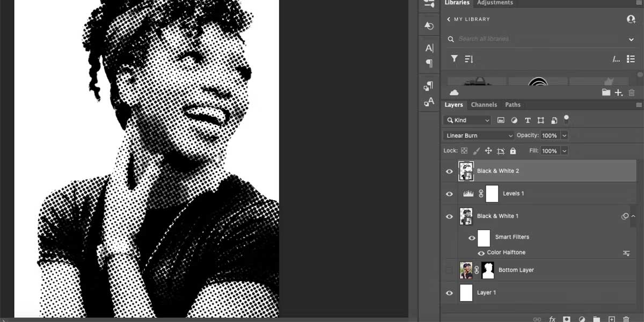Click lock position move icon
Image resolution: width=644 pixels, height=322 pixels.
(x=488, y=151)
